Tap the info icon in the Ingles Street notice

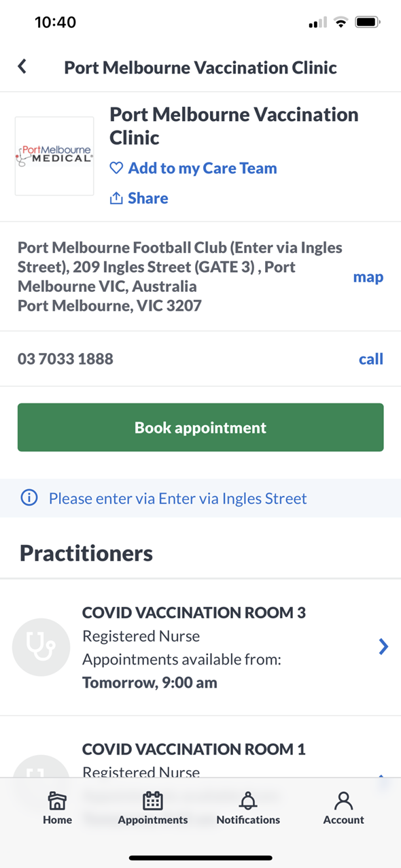click(29, 499)
